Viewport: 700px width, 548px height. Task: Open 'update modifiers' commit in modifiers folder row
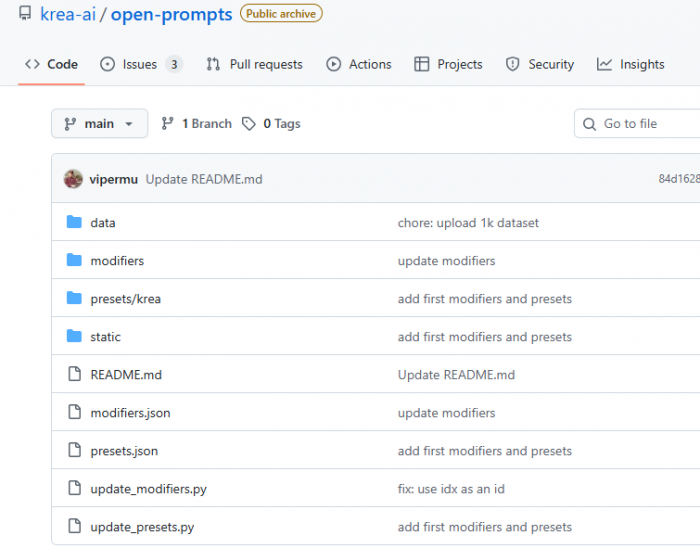(446, 261)
